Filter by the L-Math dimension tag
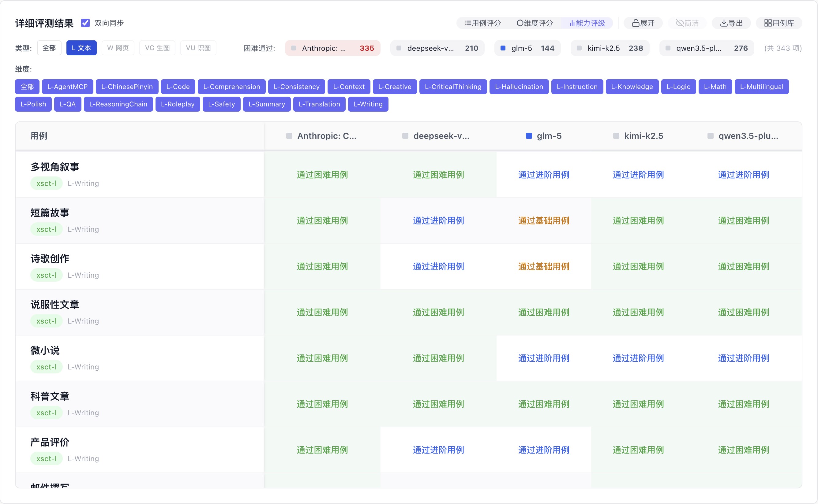The image size is (818, 504). click(x=715, y=87)
